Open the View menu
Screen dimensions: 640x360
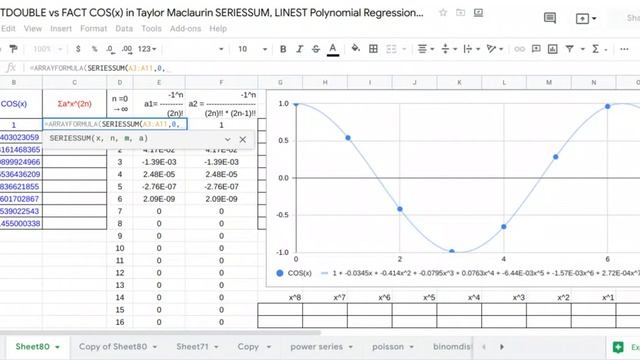pyautogui.click(x=33, y=29)
